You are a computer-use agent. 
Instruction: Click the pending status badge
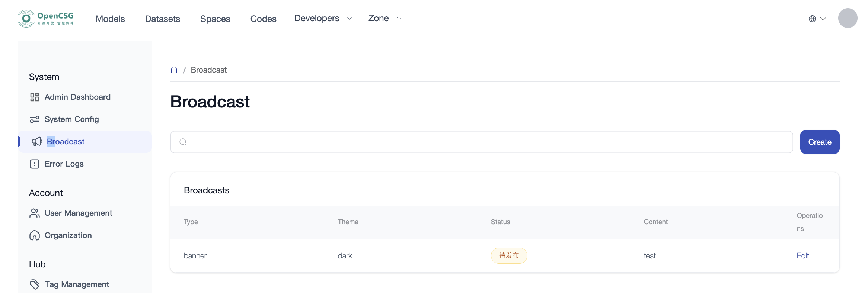pyautogui.click(x=509, y=256)
